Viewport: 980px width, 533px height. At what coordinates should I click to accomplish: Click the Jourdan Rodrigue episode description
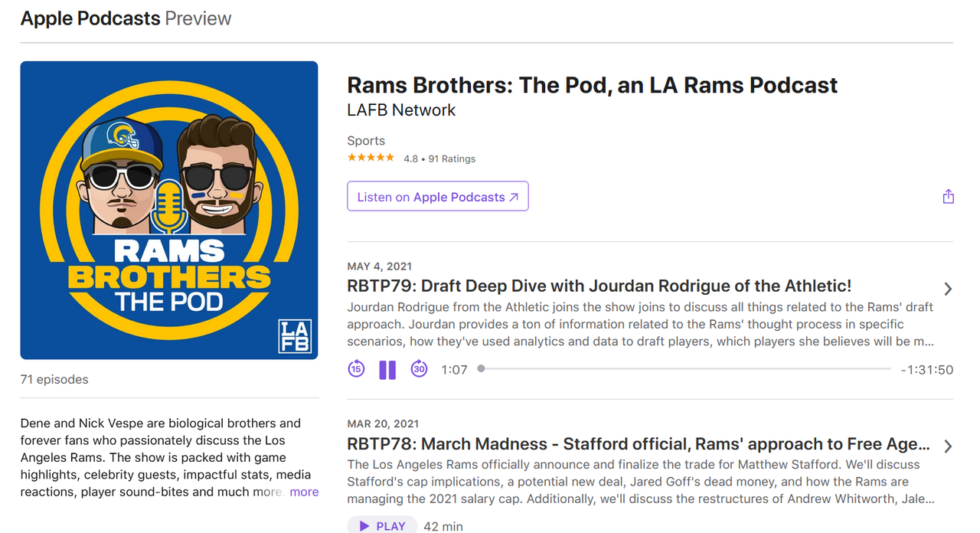(641, 324)
